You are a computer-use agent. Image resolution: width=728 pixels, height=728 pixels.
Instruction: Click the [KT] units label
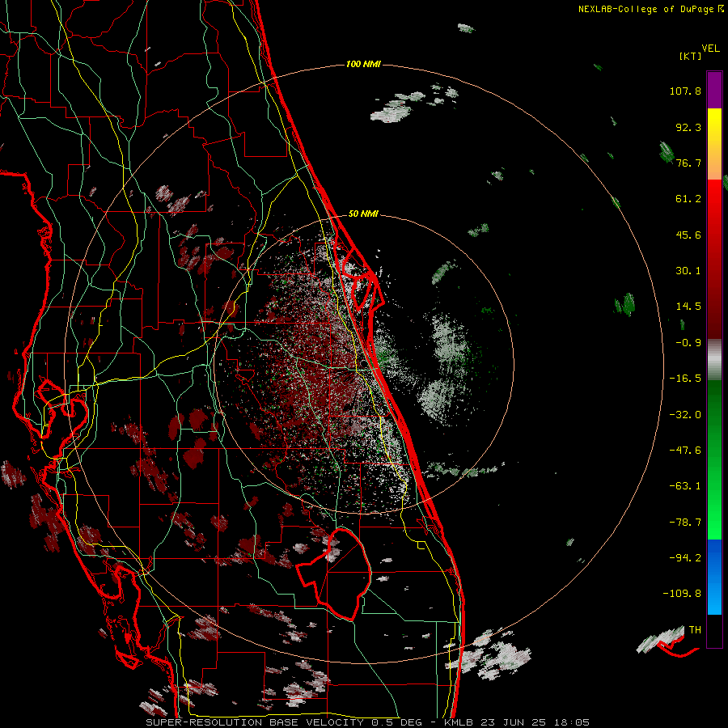pos(690,56)
